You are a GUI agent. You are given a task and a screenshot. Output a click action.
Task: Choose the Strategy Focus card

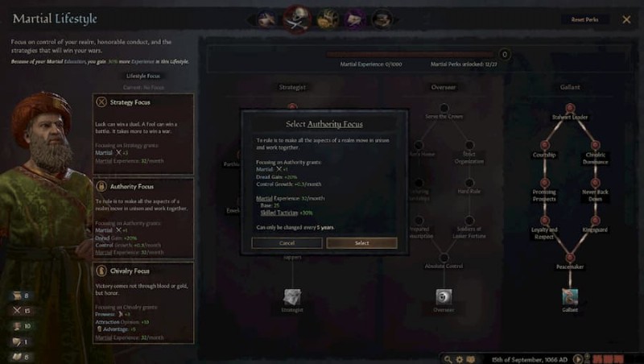tap(143, 134)
